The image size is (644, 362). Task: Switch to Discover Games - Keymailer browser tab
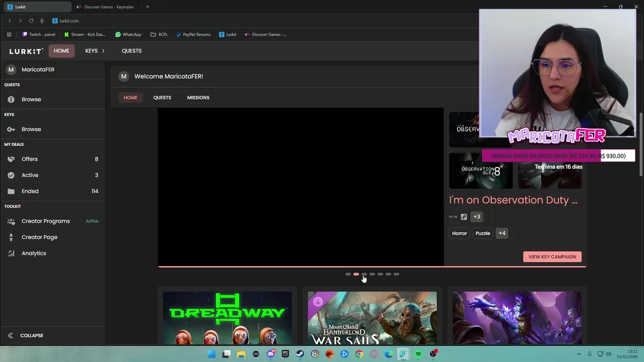click(106, 7)
